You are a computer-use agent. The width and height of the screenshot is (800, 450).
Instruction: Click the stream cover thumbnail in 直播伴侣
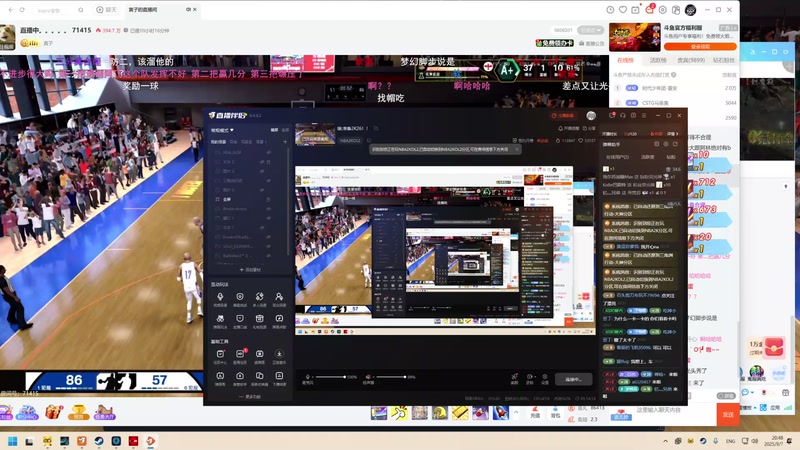315,134
